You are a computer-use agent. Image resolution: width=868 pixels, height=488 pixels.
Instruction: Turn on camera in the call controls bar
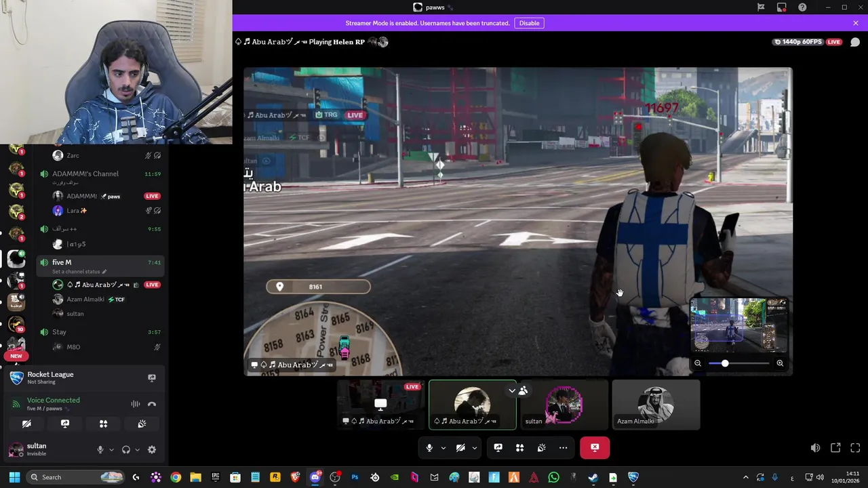[460, 448]
